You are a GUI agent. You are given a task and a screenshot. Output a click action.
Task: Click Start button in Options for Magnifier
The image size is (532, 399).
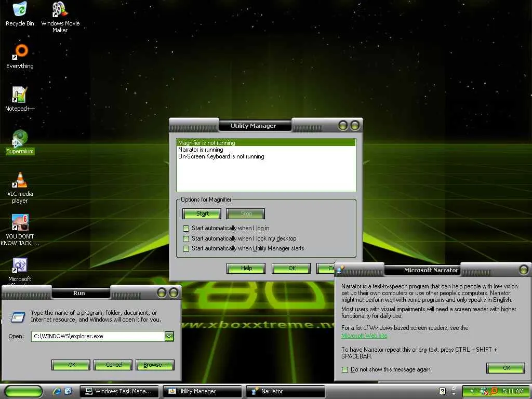[x=202, y=214]
